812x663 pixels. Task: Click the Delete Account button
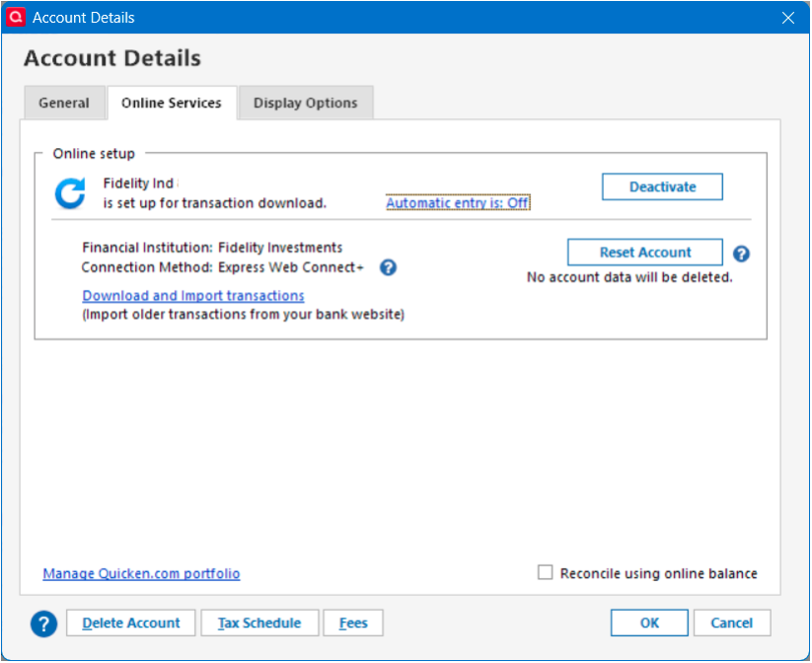131,623
